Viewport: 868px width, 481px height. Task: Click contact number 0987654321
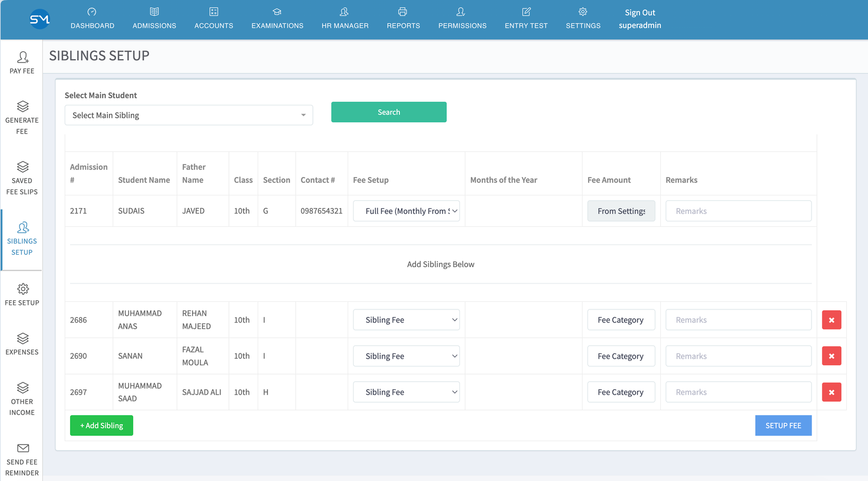(x=322, y=211)
